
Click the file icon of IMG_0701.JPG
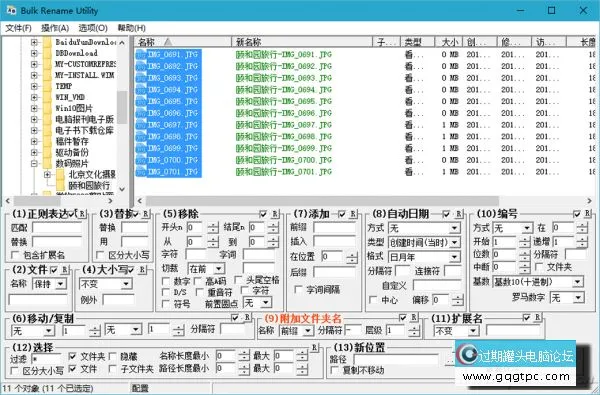[x=141, y=172]
